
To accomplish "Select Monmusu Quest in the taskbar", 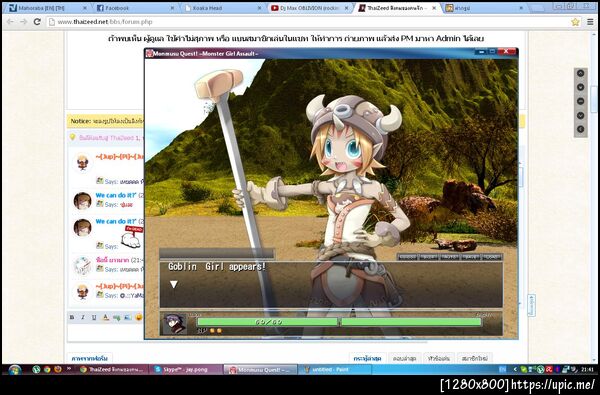I will tap(260, 369).
